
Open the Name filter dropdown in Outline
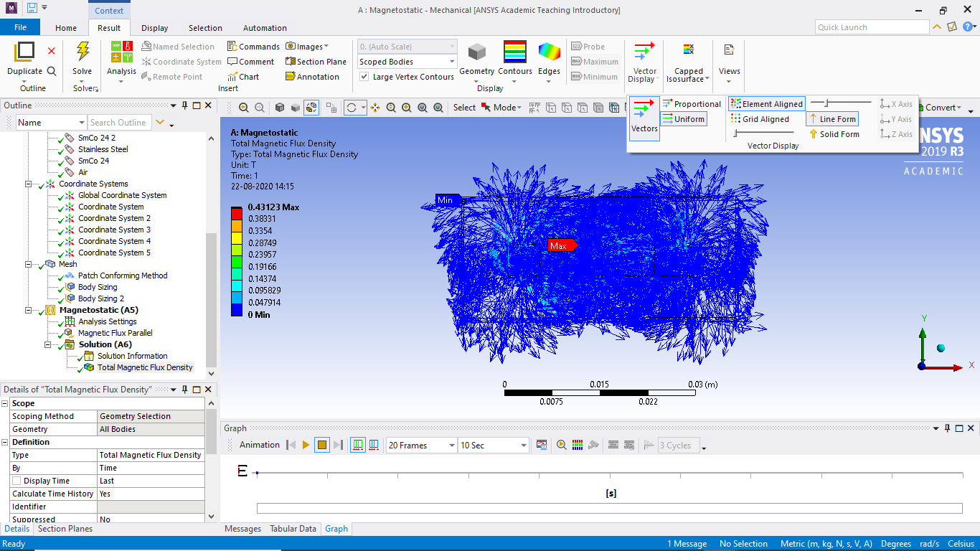tap(51, 123)
